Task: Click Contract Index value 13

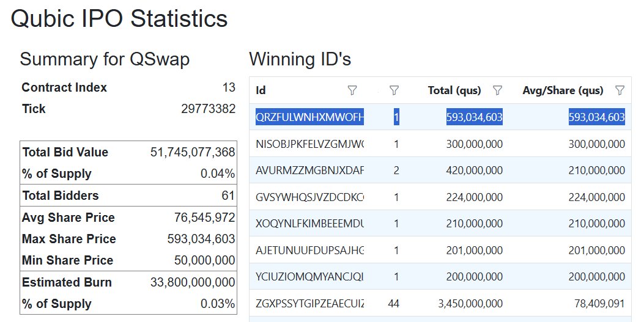Action: [x=229, y=87]
